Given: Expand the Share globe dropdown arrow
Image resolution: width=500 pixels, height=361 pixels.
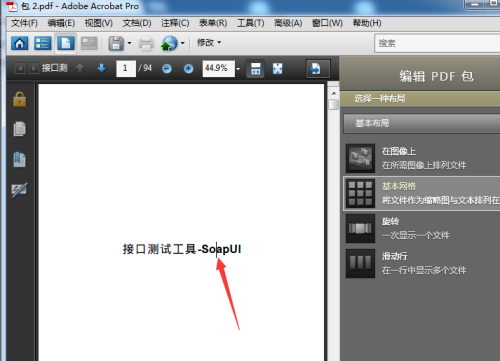Looking at the screenshot, I should click(182, 43).
